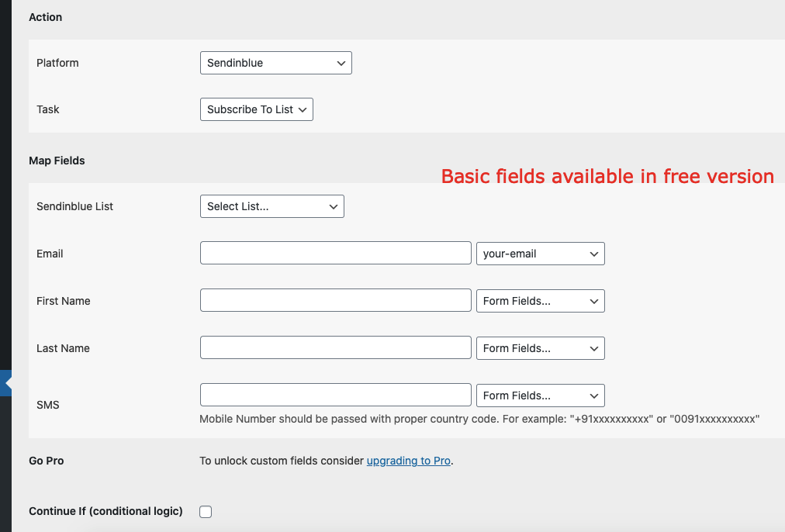The image size is (785, 532).
Task: Open the your-email form field dropdown
Action: 540,254
